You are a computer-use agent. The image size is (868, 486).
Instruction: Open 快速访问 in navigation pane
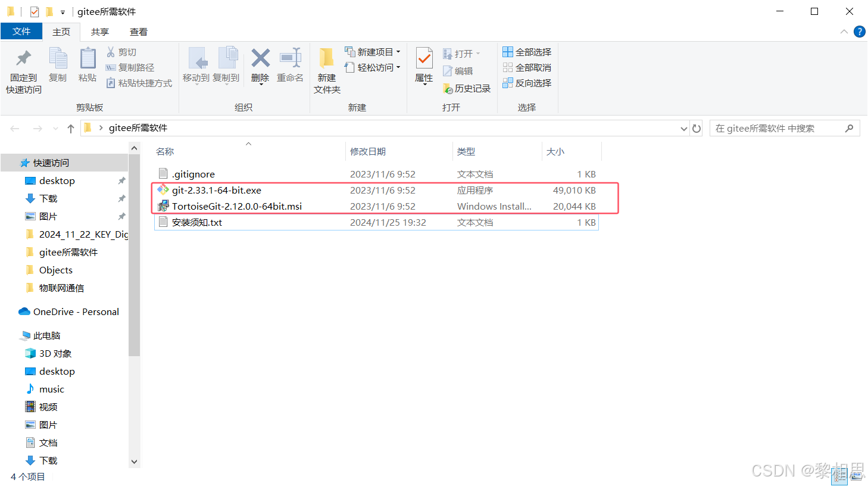64,163
